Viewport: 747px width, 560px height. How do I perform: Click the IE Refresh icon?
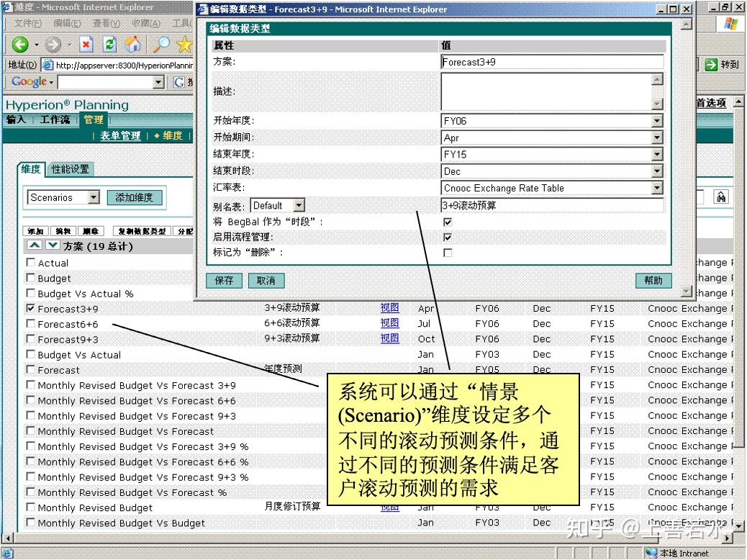coord(109,45)
